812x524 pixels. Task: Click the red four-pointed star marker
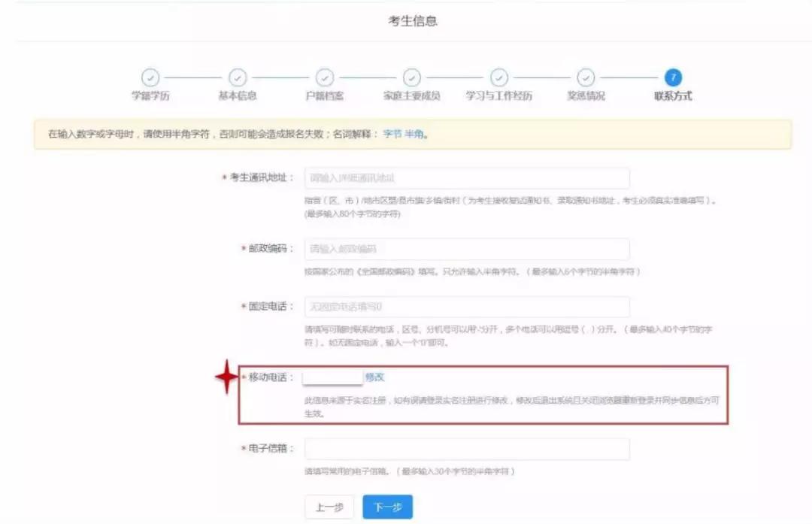(226, 377)
